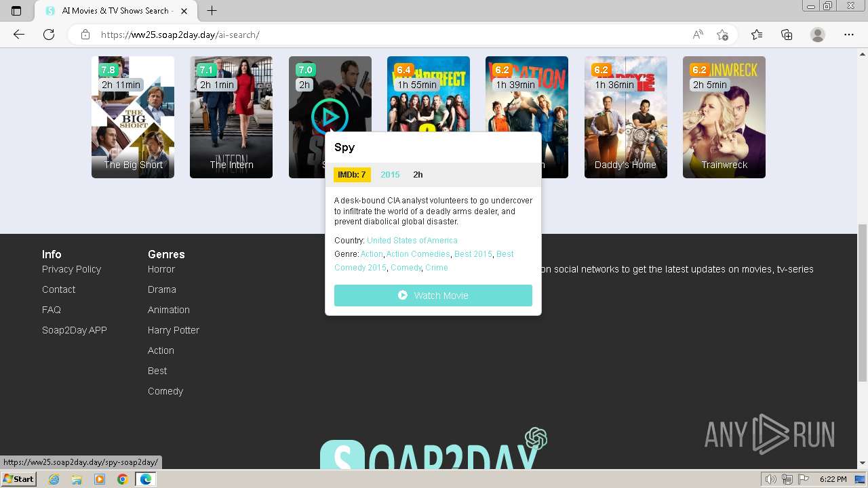Viewport: 868px width, 488px height.
Task: Open Action genre in footer list
Action: [161, 350]
